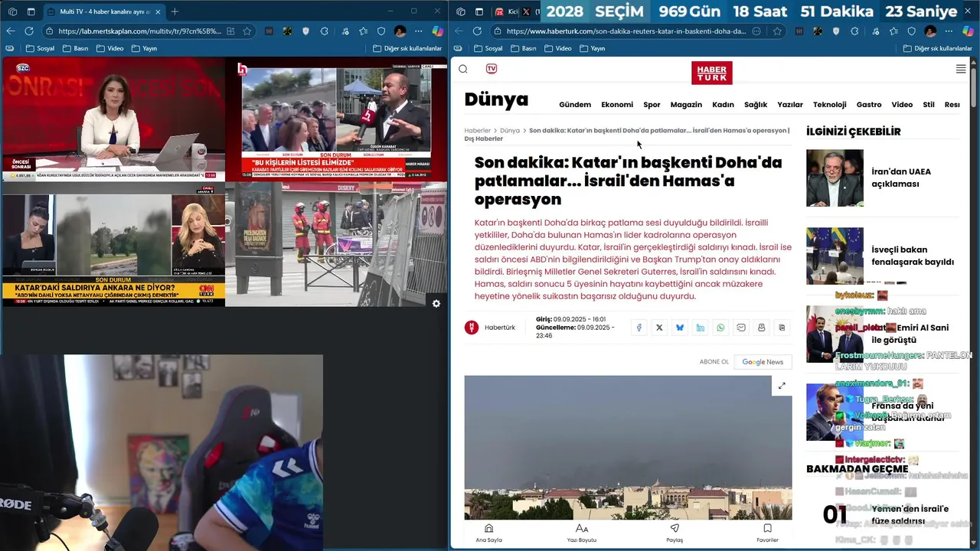Open Yayın bookmarks folder in Multi TV window

(144, 48)
